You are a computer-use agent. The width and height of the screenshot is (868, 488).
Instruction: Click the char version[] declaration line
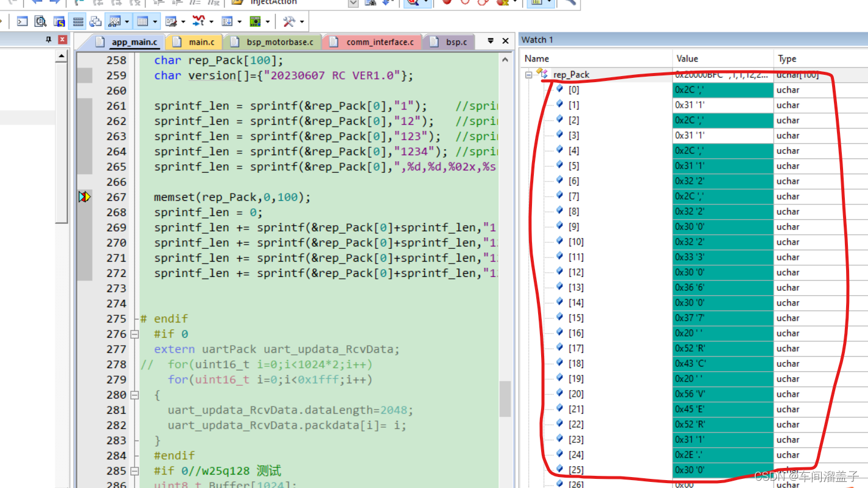pos(284,75)
